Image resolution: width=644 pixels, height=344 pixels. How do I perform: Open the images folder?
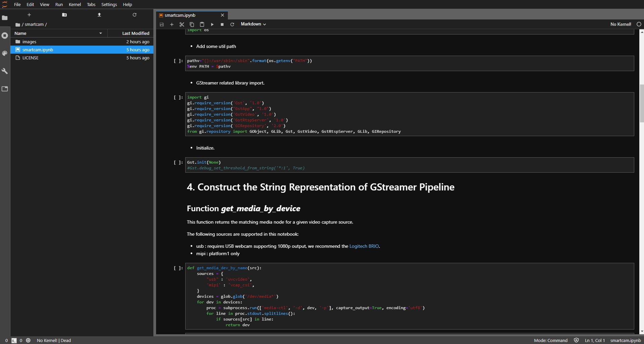29,42
